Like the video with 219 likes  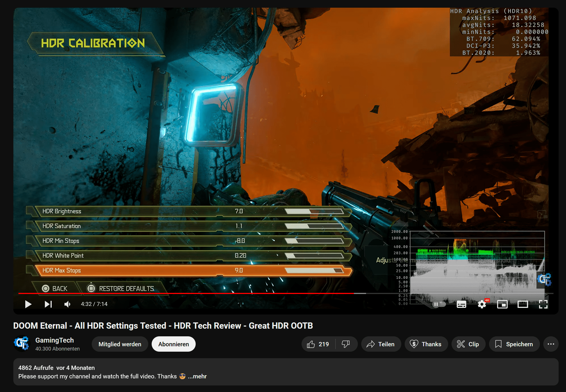318,344
